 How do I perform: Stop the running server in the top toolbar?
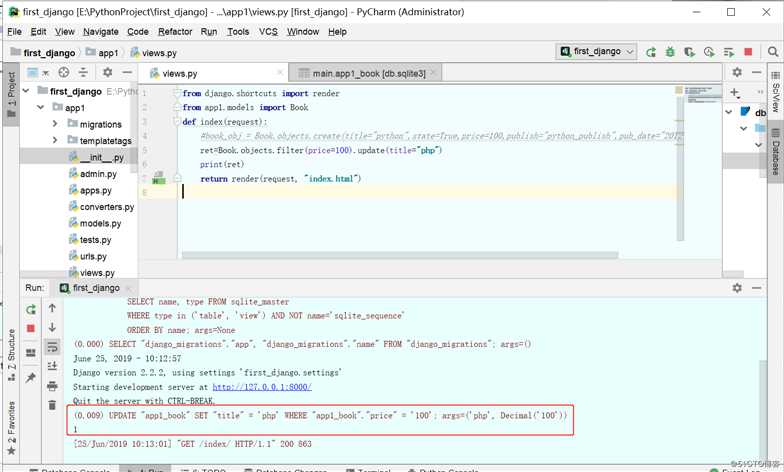(748, 52)
